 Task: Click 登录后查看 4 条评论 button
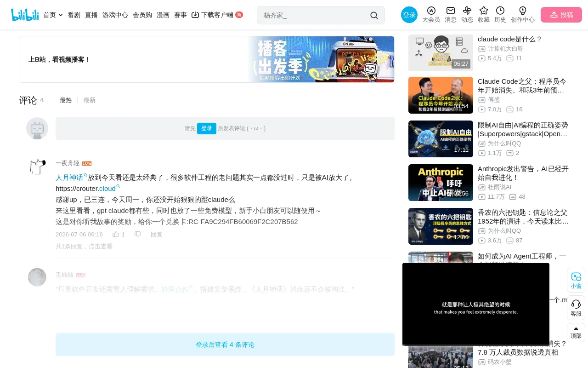[225, 345]
